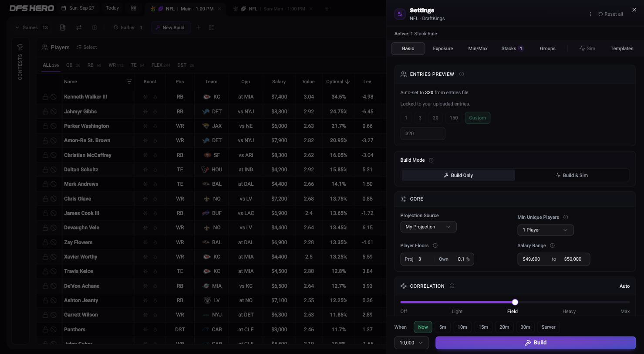Exclude Dalton Schultz with the ban icon
644x354 pixels.
(x=54, y=170)
